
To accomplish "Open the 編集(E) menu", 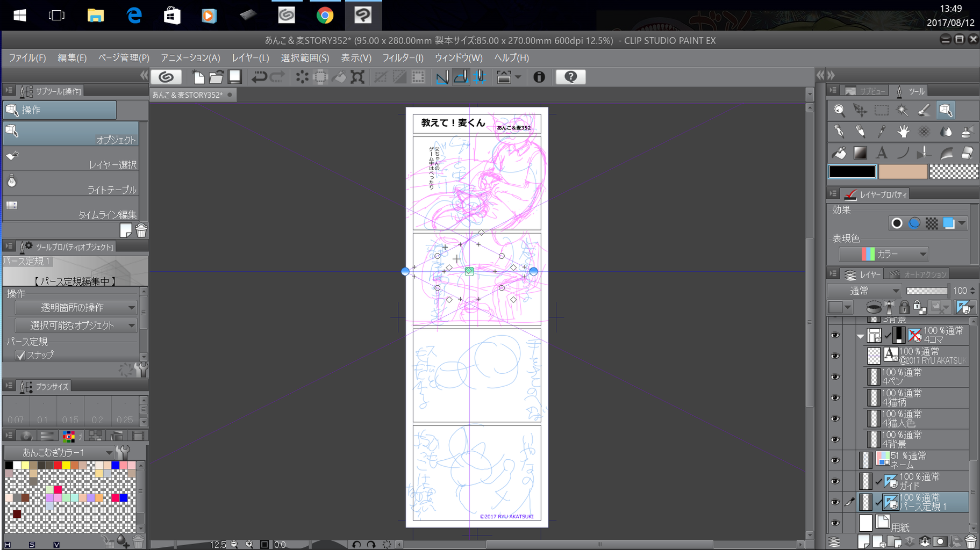I will pyautogui.click(x=72, y=57).
